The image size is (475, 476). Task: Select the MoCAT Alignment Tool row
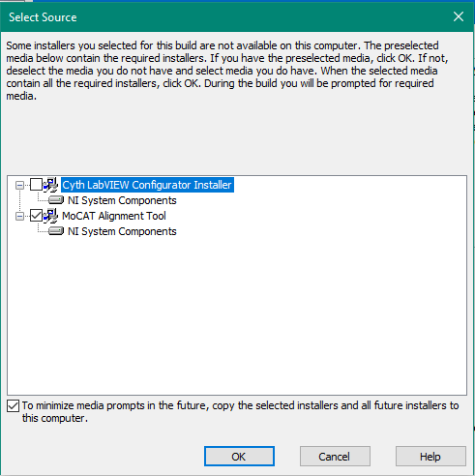(x=114, y=216)
